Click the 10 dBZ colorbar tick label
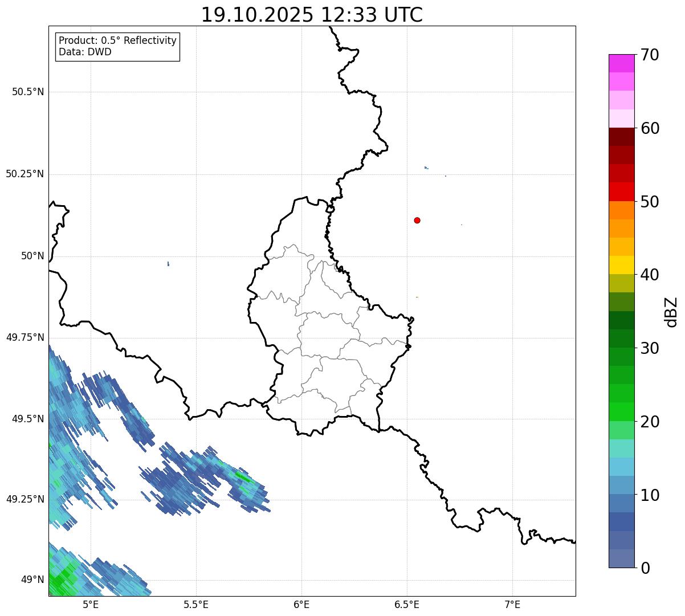Screen dimensions: 685x616 click(650, 495)
